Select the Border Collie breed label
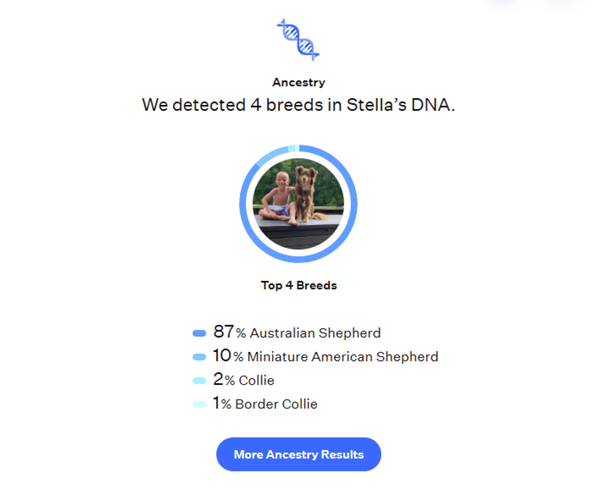The image size is (600, 500). [x=277, y=405]
